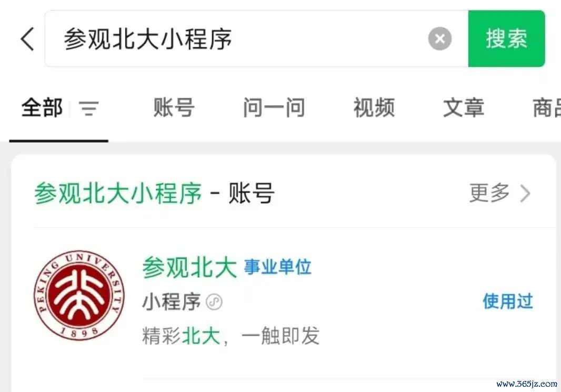The image size is (561, 392).
Task: Select the partially visible 商品 tab
Action: coord(547,108)
